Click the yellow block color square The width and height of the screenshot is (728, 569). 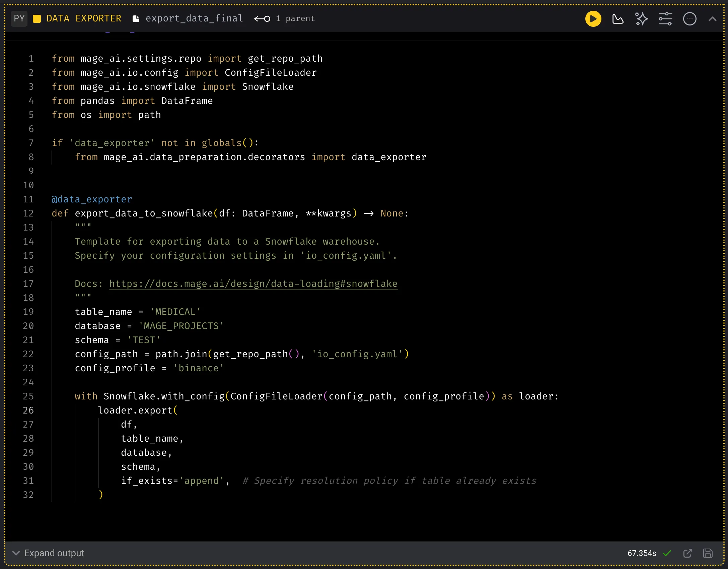click(x=37, y=19)
